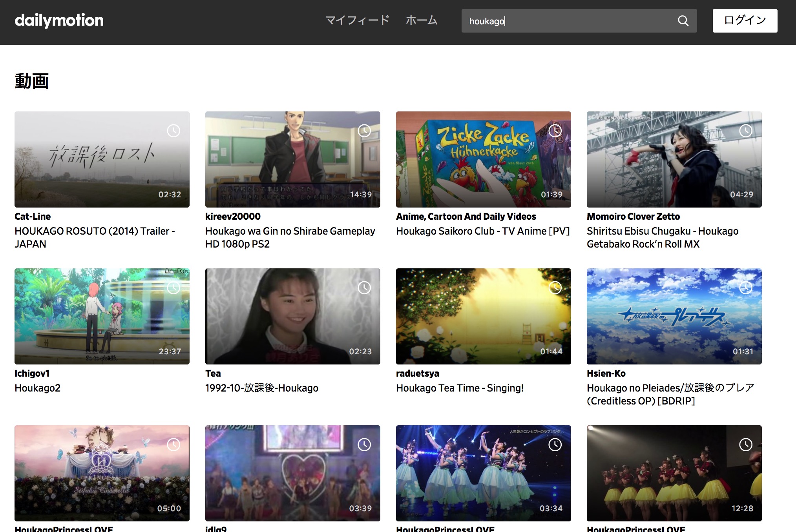Image resolution: width=796 pixels, height=532 pixels.
Task: Open Houkago Saikoro Club - TV Anime title
Action: pyautogui.click(x=483, y=231)
